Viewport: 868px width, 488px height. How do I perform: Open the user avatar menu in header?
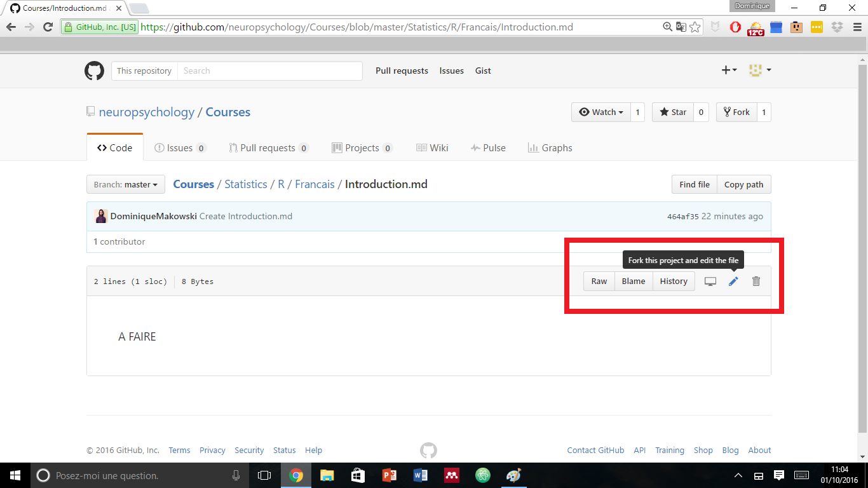[x=760, y=70]
